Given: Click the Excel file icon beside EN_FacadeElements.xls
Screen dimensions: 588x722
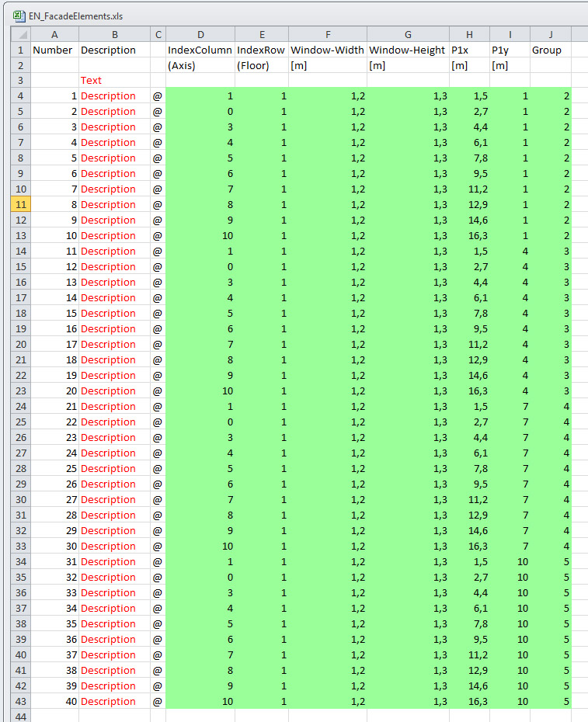Looking at the screenshot, I should pyautogui.click(x=19, y=16).
